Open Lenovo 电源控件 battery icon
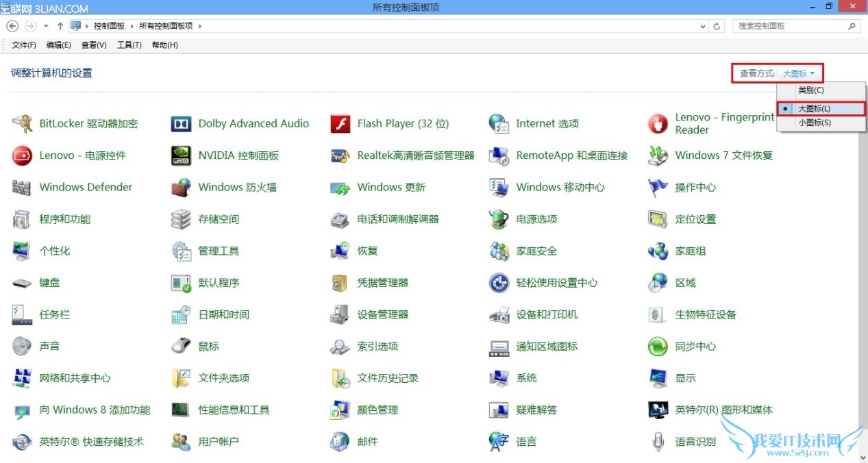This screenshot has width=868, height=463. [x=22, y=155]
